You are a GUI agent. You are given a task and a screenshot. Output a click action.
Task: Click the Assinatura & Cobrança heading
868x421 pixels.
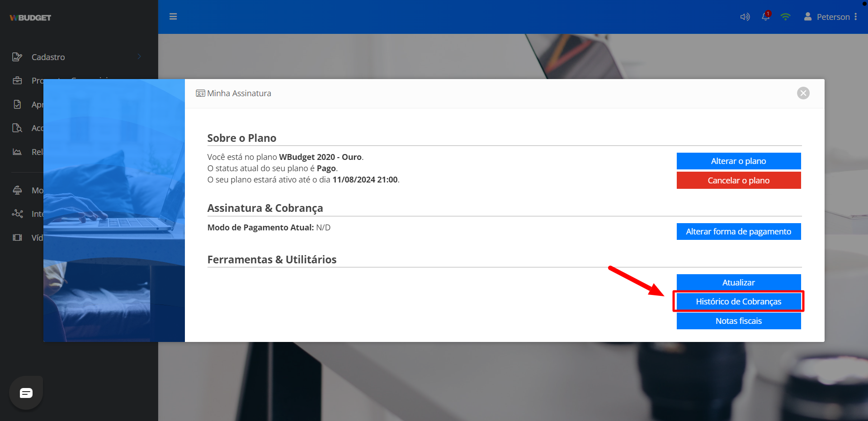tap(265, 208)
